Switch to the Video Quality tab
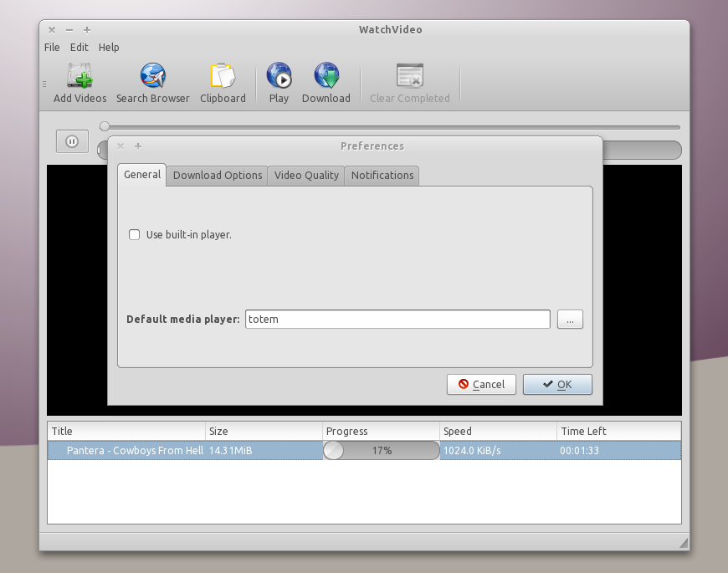Viewport: 728px width, 573px height. coord(306,176)
